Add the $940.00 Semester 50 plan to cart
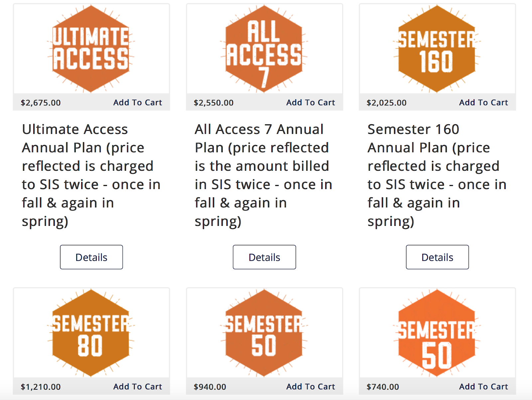Image resolution: width=532 pixels, height=400 pixels. [x=311, y=387]
